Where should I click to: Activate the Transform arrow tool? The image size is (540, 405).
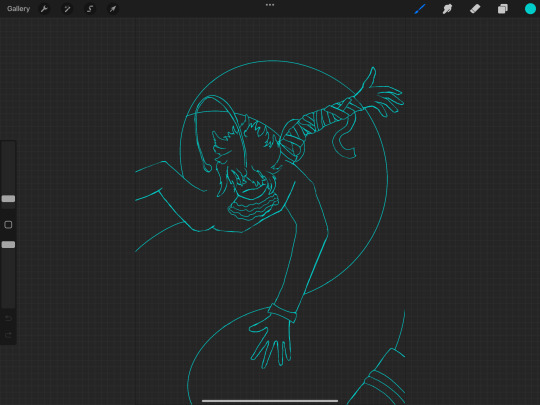(x=113, y=9)
